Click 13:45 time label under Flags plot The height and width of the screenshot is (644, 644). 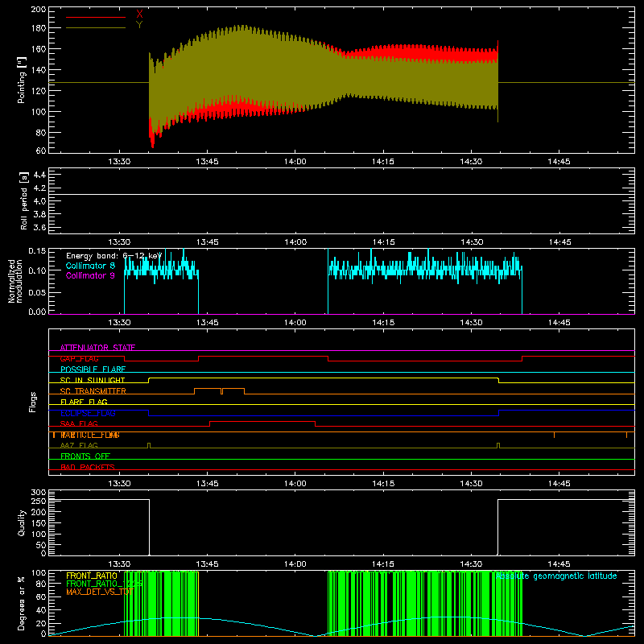pos(208,484)
